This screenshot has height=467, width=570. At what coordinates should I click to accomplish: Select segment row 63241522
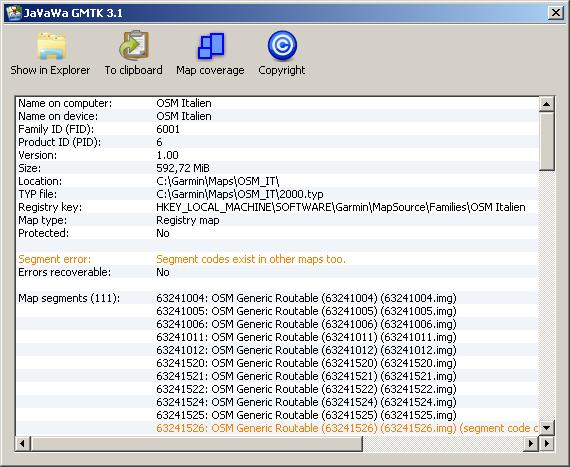306,389
